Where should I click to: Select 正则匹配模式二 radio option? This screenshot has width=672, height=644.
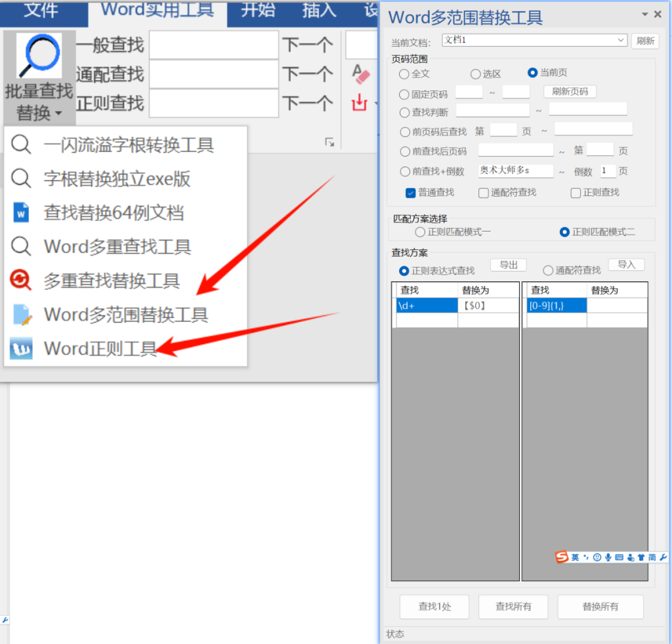pyautogui.click(x=564, y=232)
